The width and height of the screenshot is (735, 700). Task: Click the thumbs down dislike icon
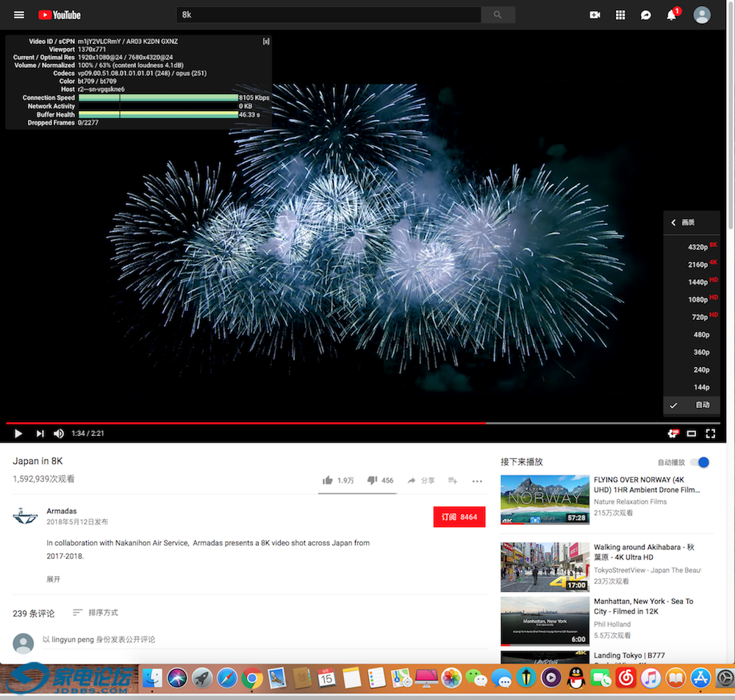tap(372, 480)
